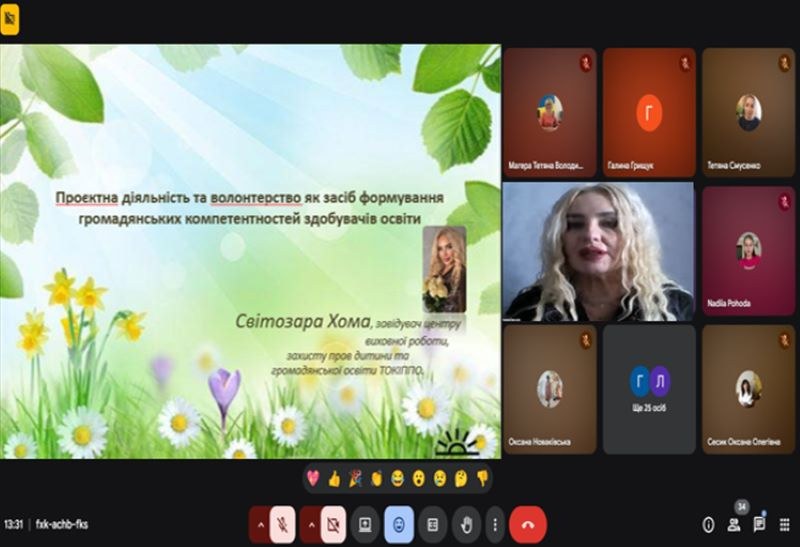Open the 'Ще 25 осіб' more participants tile

(x=649, y=388)
